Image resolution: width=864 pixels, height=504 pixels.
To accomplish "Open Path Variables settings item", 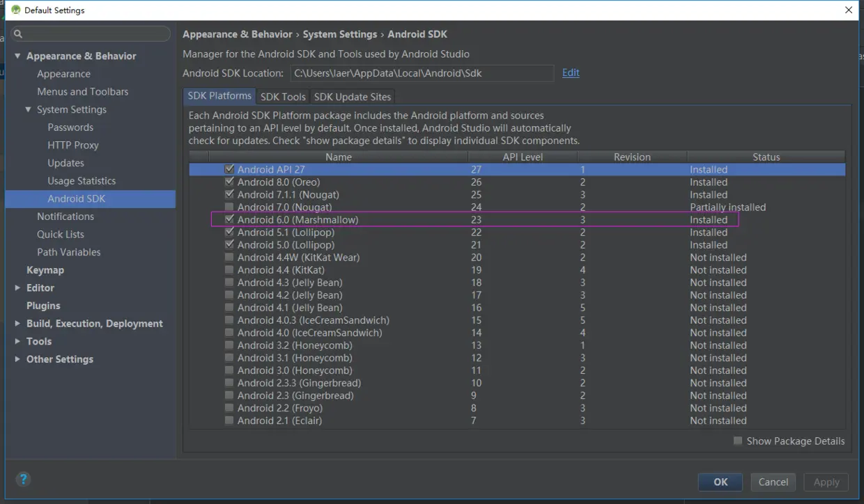I will point(69,252).
